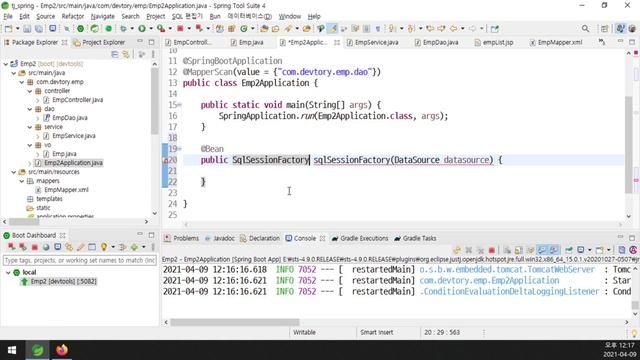Click the Save icon in the toolbar
The image size is (640, 360).
27,29
